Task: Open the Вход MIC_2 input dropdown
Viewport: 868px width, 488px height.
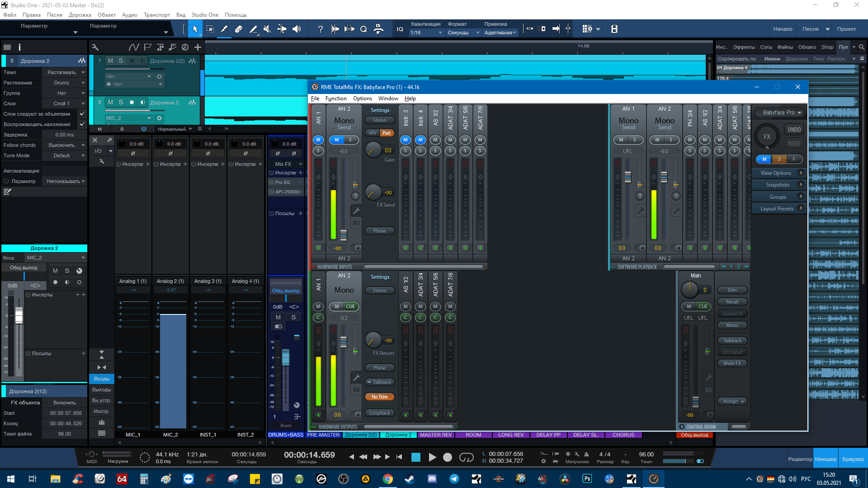Action: tap(55, 258)
